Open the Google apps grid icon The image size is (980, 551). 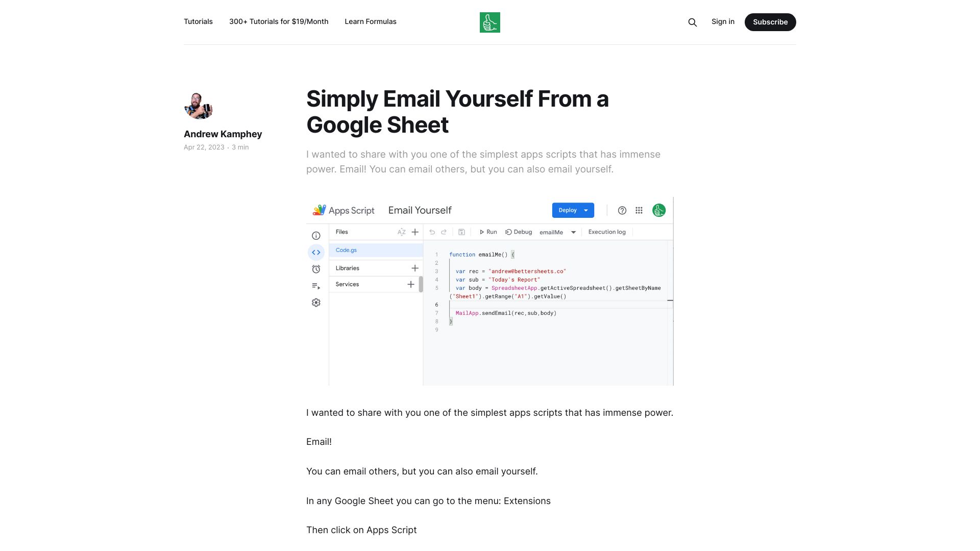pos(639,210)
